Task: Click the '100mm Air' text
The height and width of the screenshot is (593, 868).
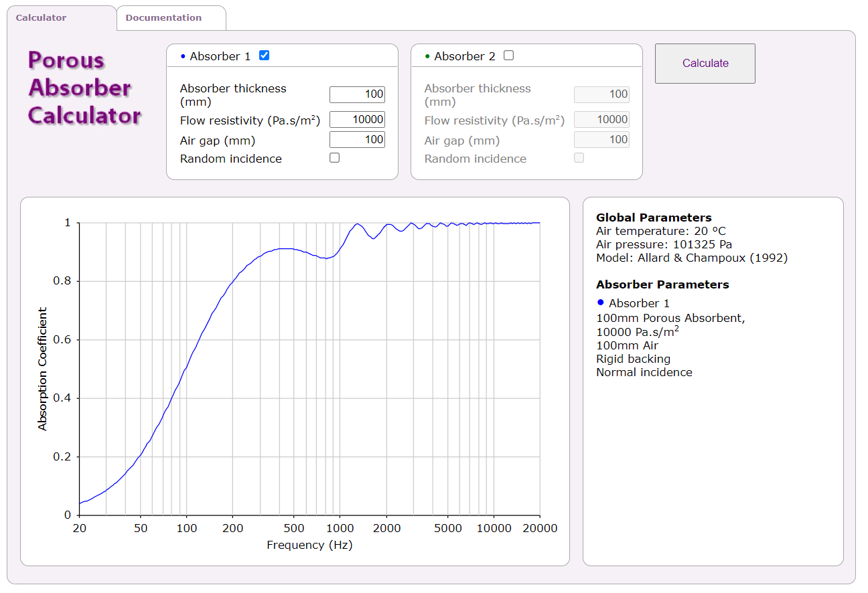Action: pos(627,345)
